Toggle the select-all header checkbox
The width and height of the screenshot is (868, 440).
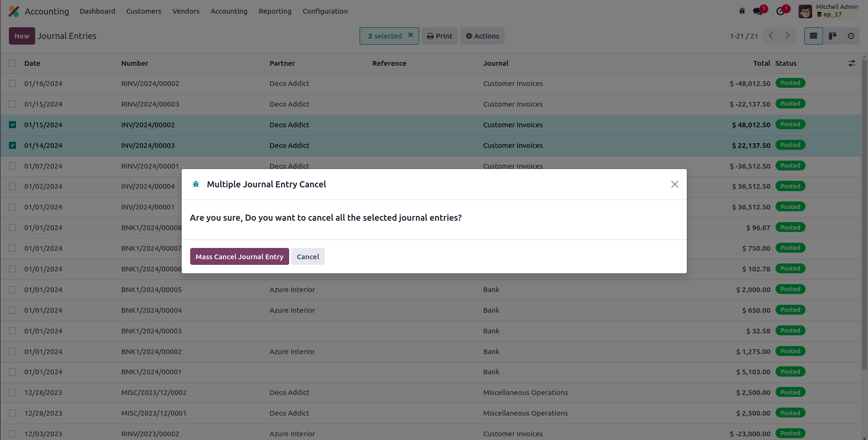[13, 63]
